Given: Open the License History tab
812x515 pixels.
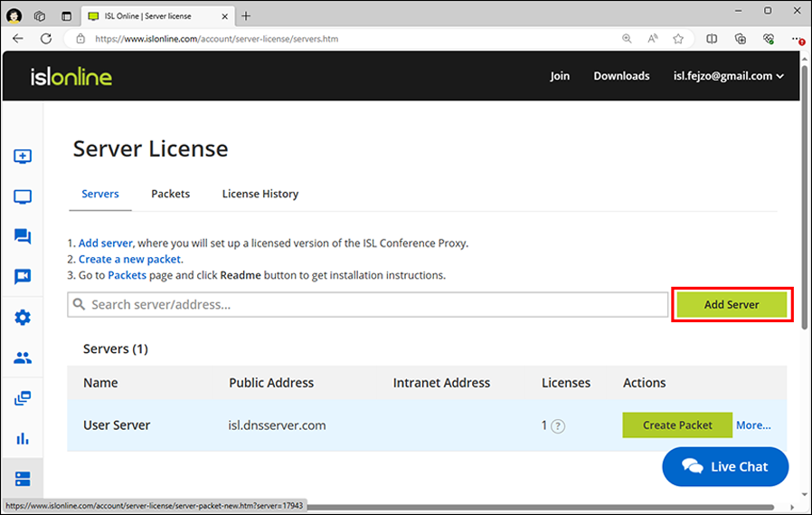Looking at the screenshot, I should (260, 194).
